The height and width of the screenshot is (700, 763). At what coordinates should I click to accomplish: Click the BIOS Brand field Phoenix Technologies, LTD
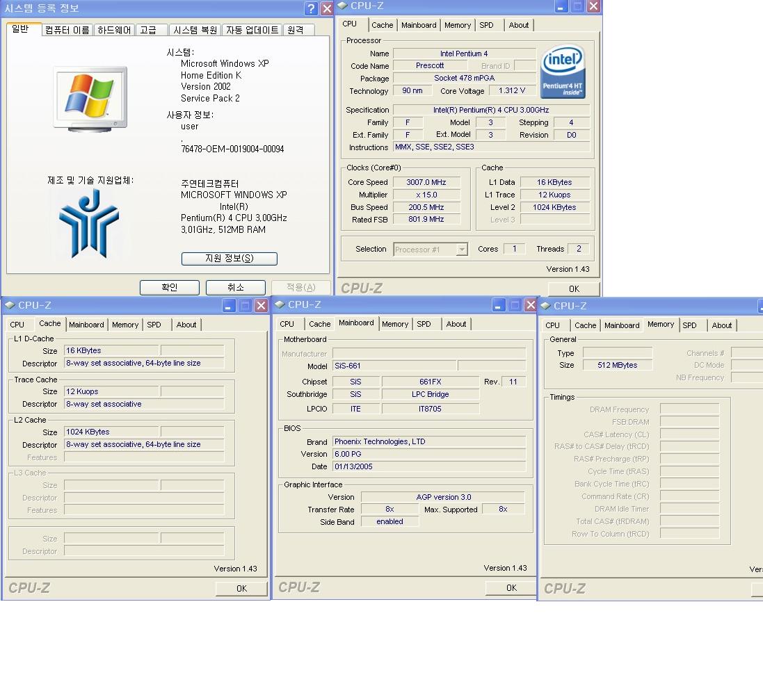[429, 441]
